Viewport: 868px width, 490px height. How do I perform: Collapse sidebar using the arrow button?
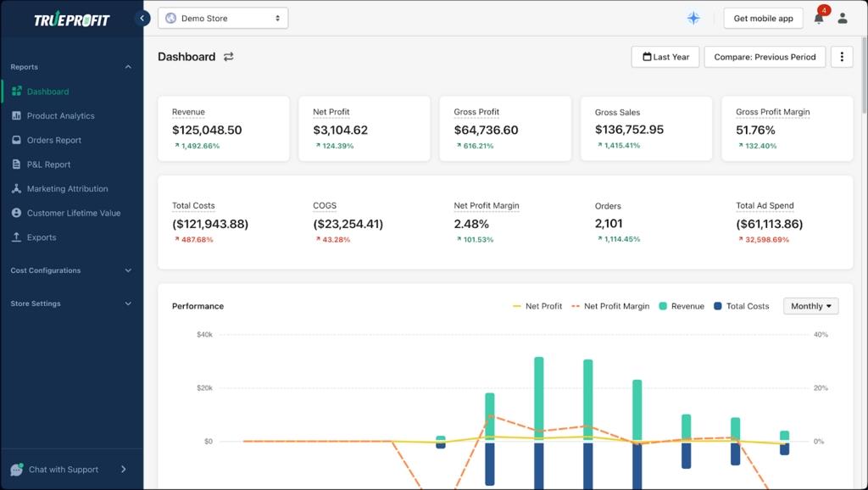(142, 18)
